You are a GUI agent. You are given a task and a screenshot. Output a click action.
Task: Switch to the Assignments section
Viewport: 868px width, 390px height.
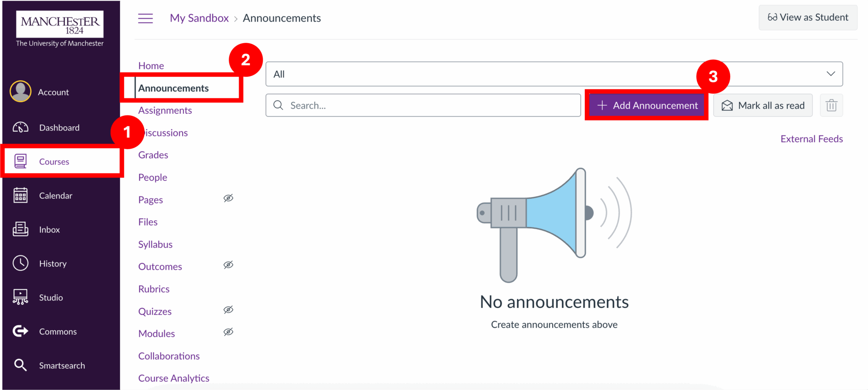pyautogui.click(x=165, y=110)
